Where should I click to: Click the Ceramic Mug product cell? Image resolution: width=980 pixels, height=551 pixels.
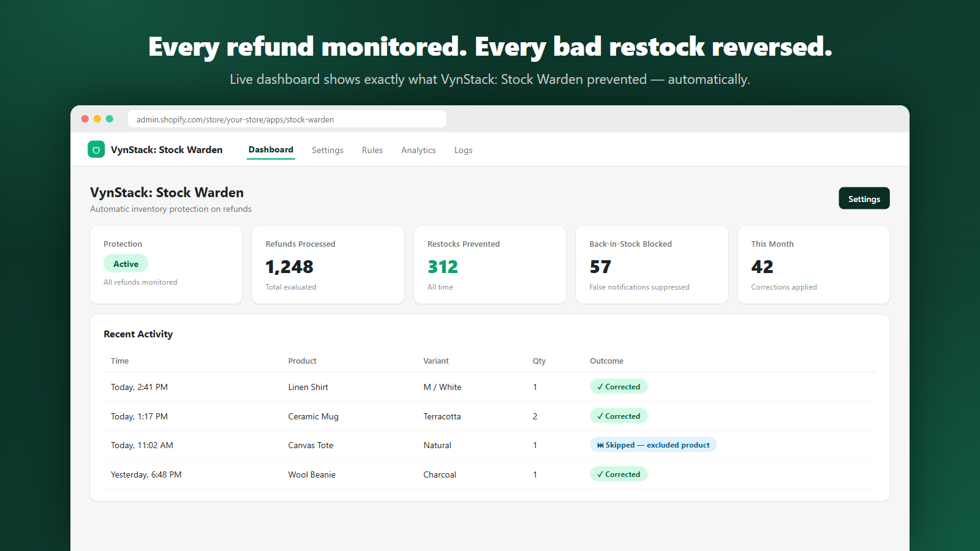coord(314,416)
